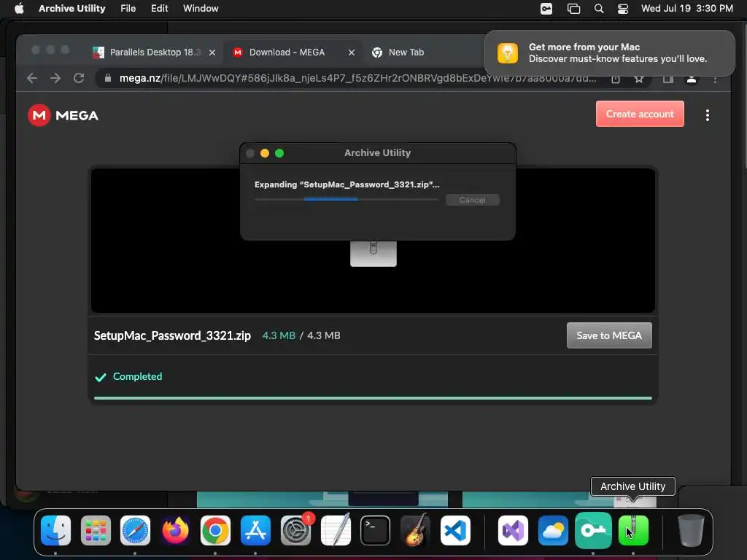Click the Get more from your Mac notification
This screenshot has width=747, height=560.
coord(610,52)
